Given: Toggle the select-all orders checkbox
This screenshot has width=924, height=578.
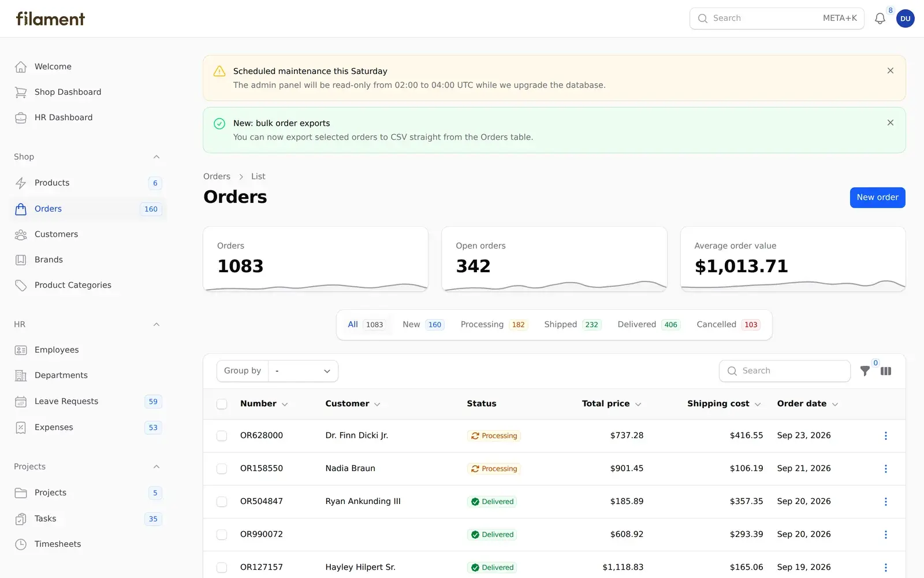Looking at the screenshot, I should tap(222, 404).
